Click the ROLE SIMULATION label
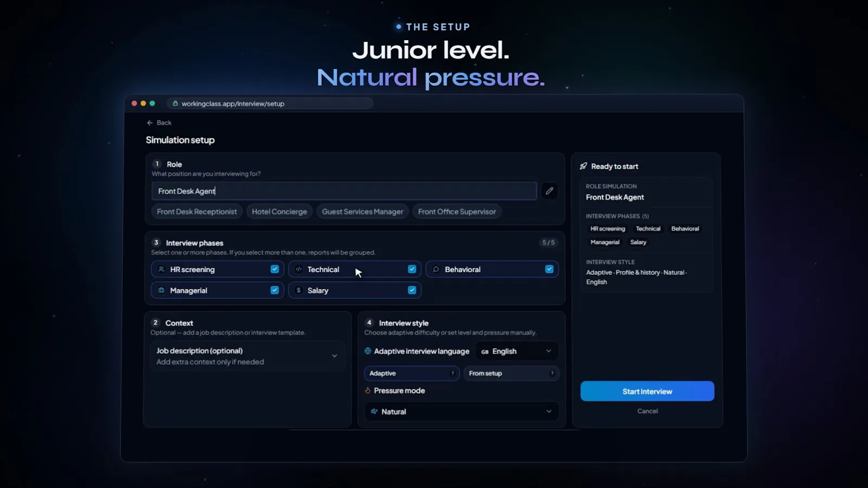Image resolution: width=868 pixels, height=488 pixels. coord(611,186)
